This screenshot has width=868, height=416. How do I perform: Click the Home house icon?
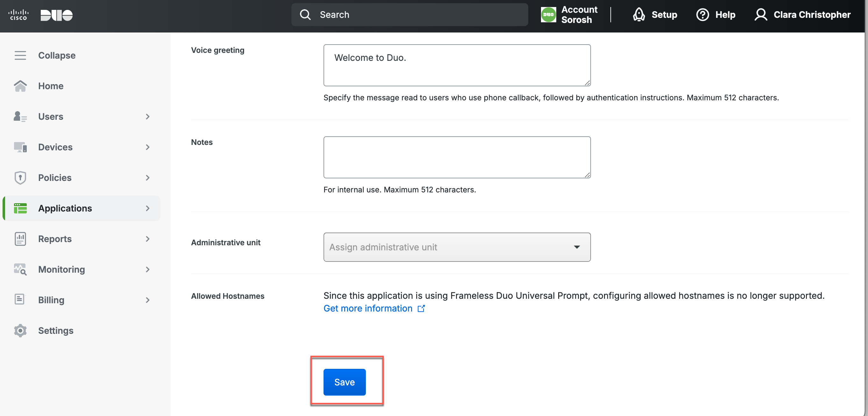click(x=20, y=86)
